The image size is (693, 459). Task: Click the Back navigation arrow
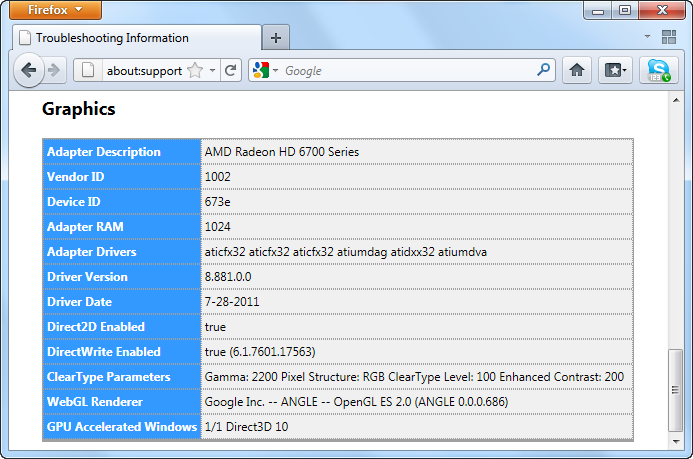[28, 70]
